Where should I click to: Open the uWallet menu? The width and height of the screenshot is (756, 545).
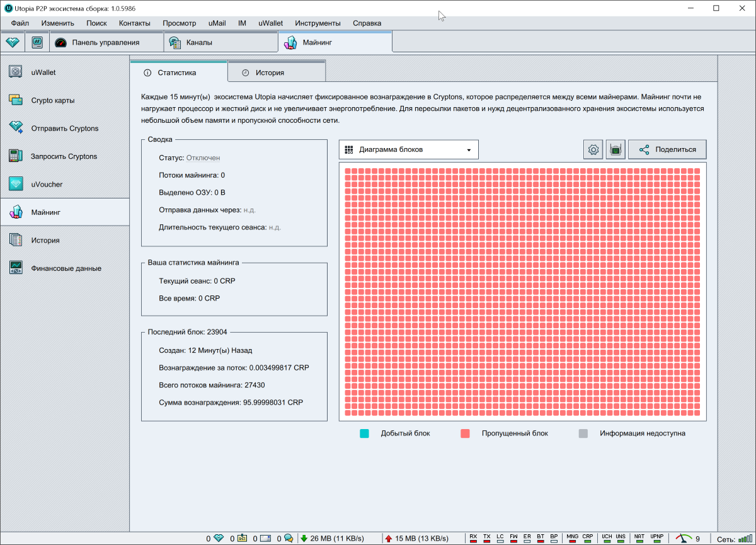pos(270,23)
